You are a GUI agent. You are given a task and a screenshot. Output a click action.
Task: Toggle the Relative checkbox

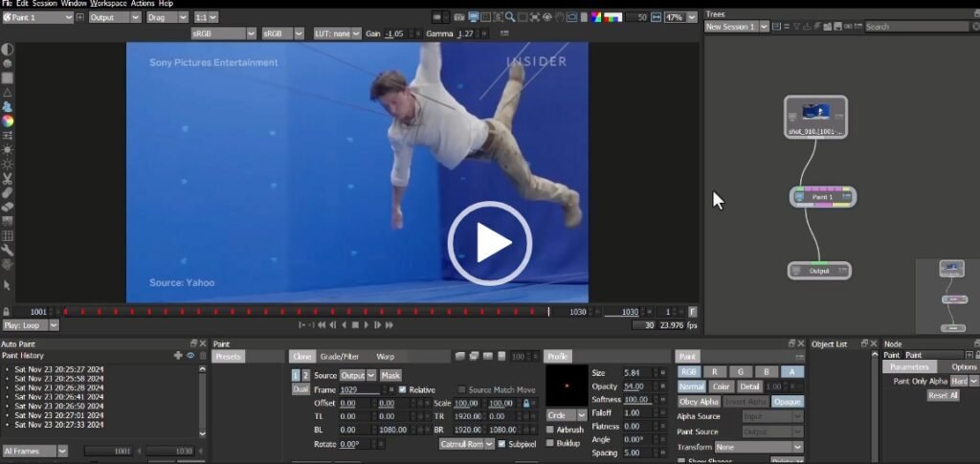402,389
